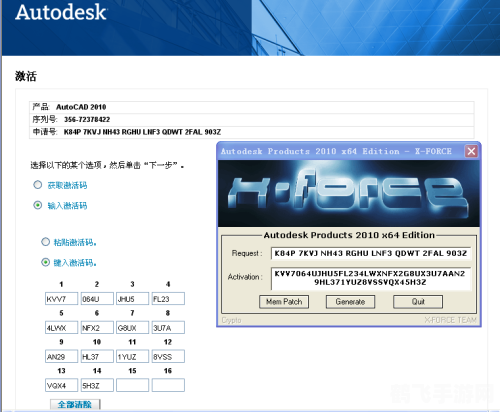
Task: Click activation code field 14 containing 5H3Z
Action: pyautogui.click(x=97, y=385)
